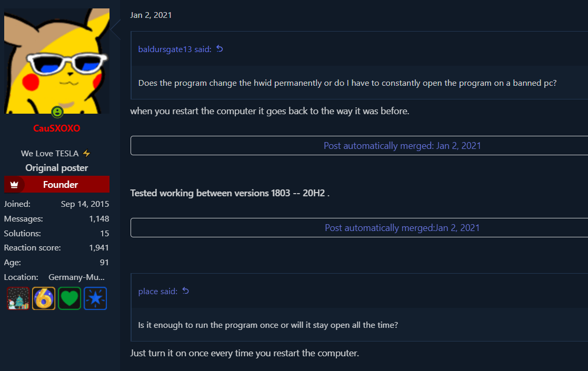Click the location Germany-Mu... text
This screenshot has width=588, height=371.
76,277
